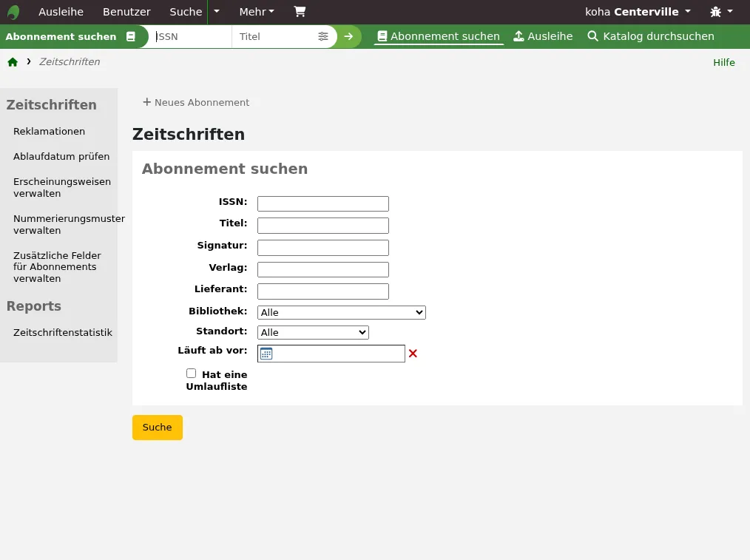Open Ablaufdatum prüfen sidebar link

[x=61, y=156]
